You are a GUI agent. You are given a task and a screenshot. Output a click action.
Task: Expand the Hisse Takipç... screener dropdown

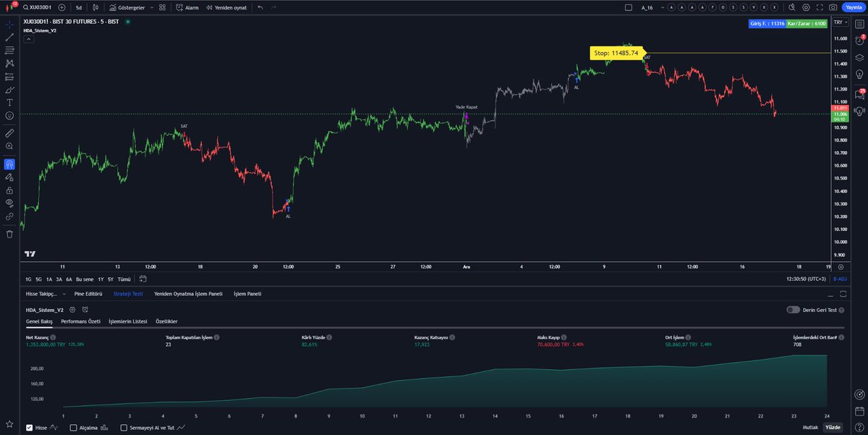click(46, 294)
